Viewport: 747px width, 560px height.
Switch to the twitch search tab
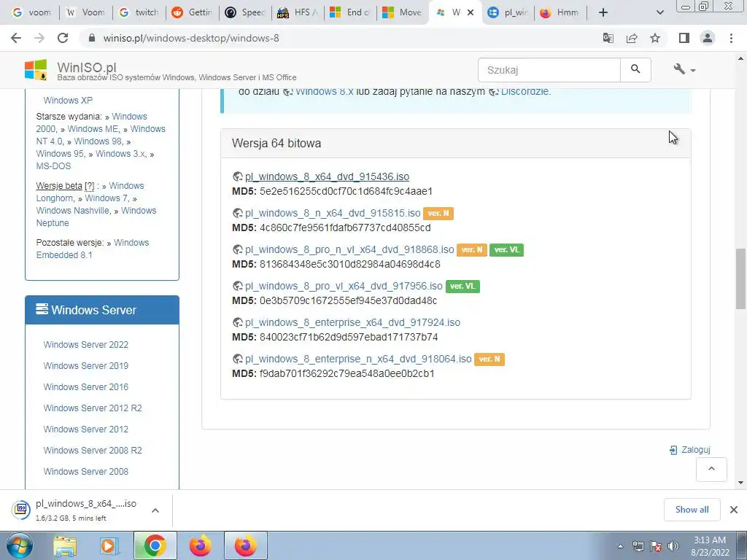[139, 12]
